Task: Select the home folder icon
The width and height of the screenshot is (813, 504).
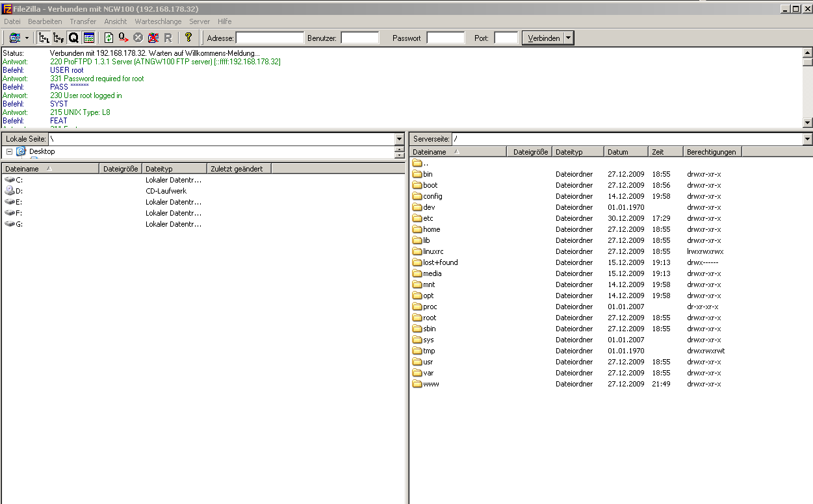Action: 417,229
